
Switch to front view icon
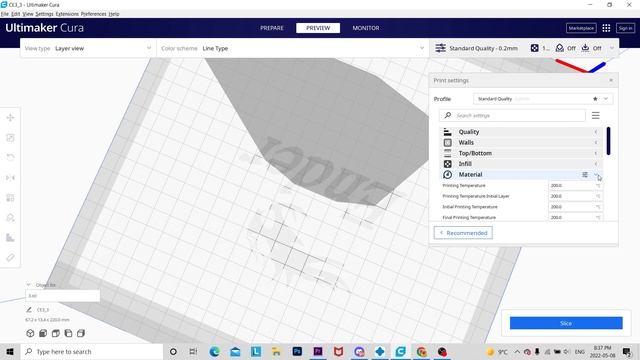click(43, 333)
